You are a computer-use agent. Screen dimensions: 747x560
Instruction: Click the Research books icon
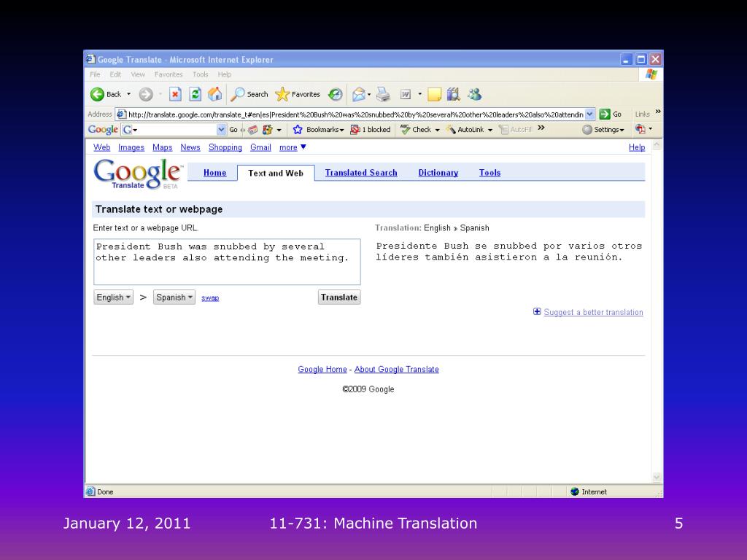pos(454,94)
